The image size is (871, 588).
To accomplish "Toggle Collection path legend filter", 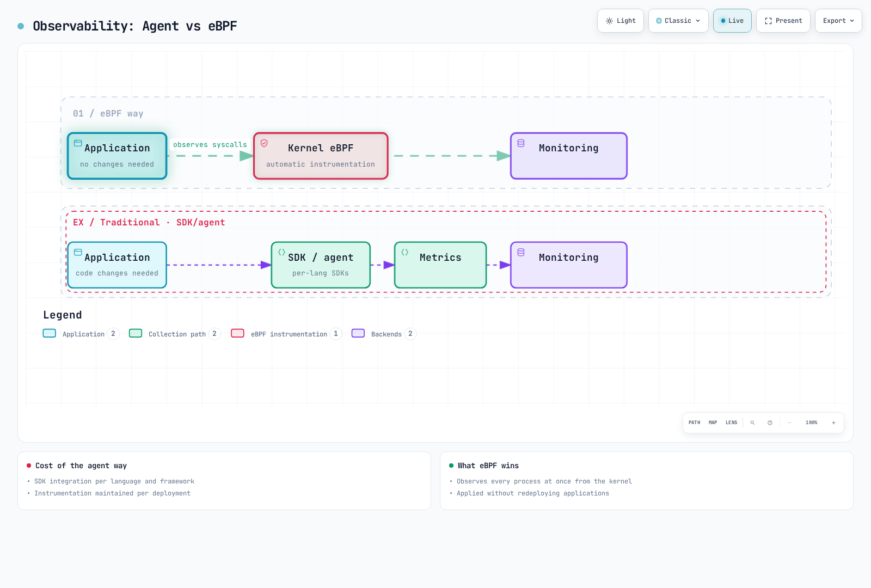I will coord(174,334).
